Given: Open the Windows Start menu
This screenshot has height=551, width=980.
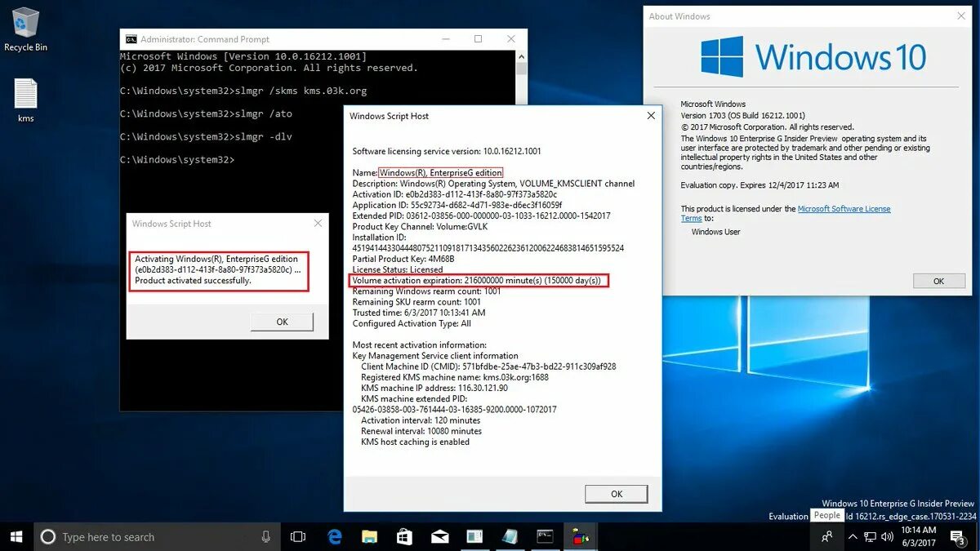Looking at the screenshot, I should 16,536.
